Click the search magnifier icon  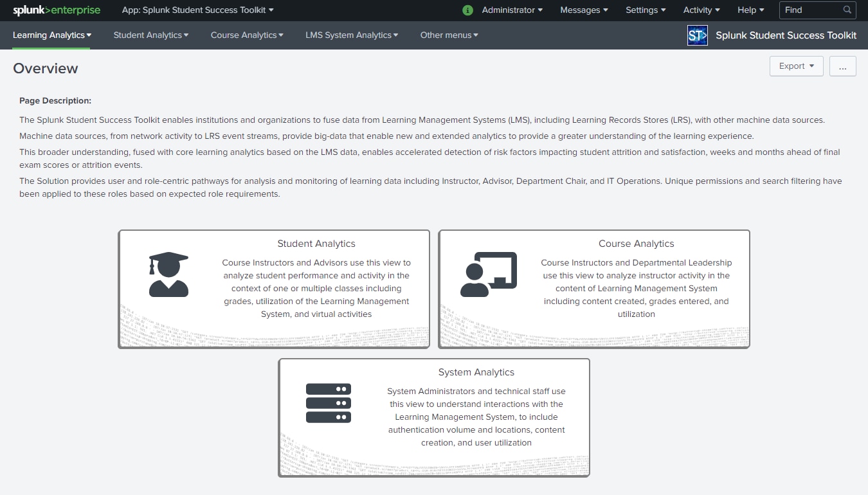coord(847,10)
